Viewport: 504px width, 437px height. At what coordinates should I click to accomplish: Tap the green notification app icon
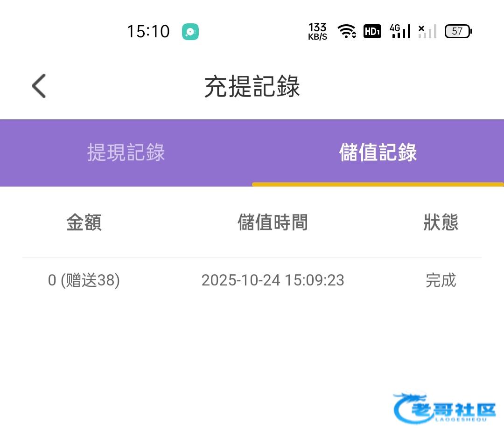tap(190, 32)
